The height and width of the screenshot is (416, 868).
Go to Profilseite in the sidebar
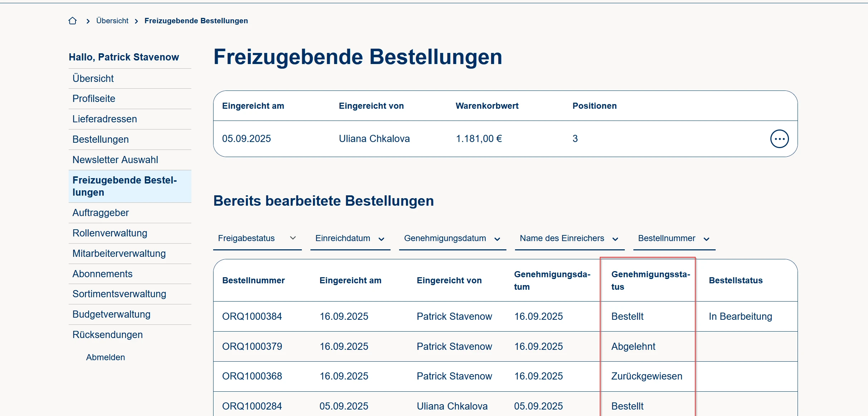[94, 99]
